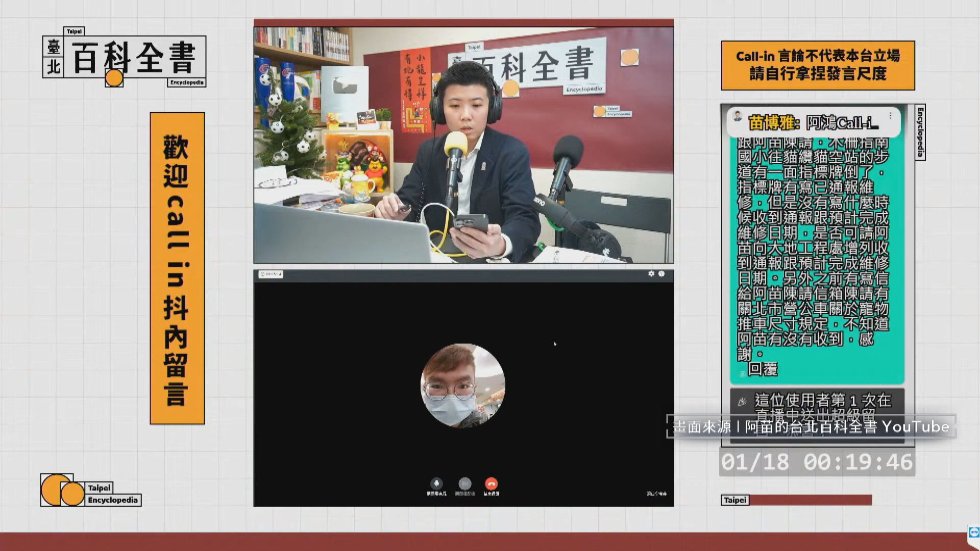The image size is (980, 551).
Task: Click the Taipei Encyclopedia orange circles logo
Action: (63, 490)
